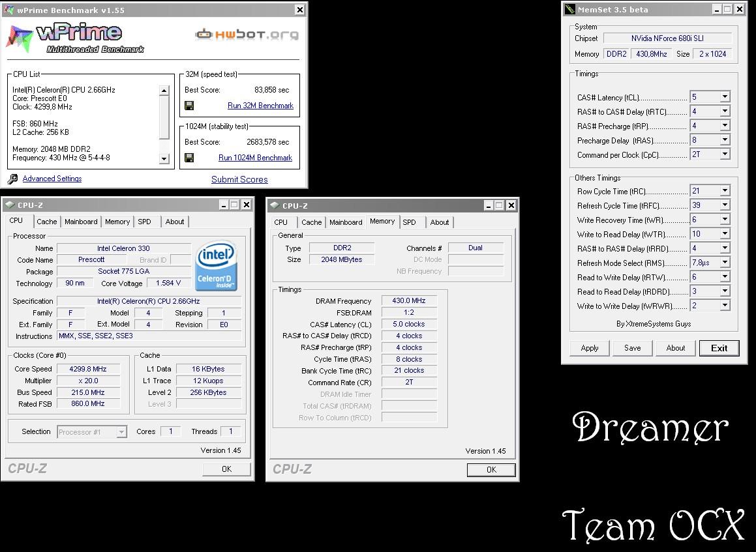Viewport: 756px width, 552px height.
Task: Expand the Write to Read Delay dropdown
Action: click(725, 234)
